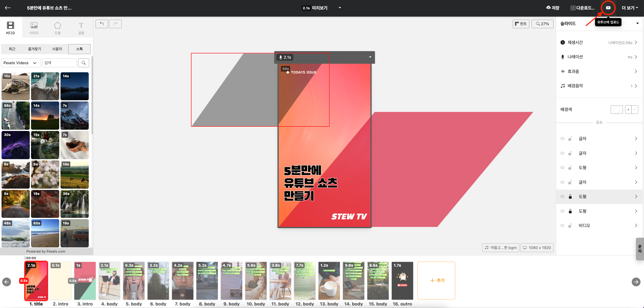Open the 슬라이드 panel dropdown arrow
Screen dimensions: 644x308
pyautogui.click(x=637, y=23)
